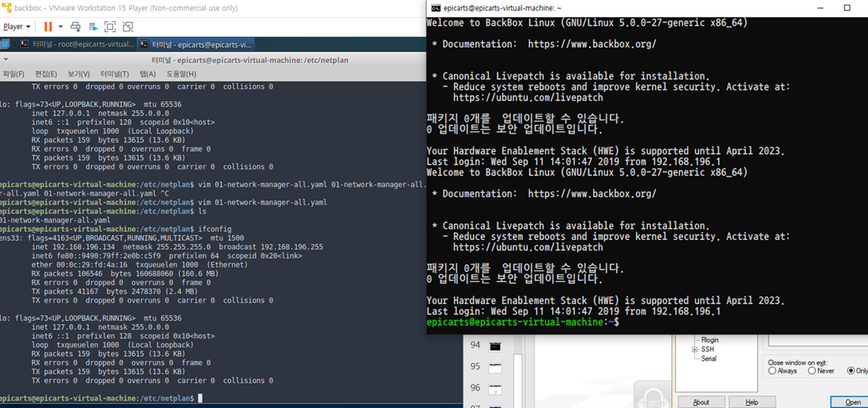Expand the SSH tree node in PuTTY

click(x=695, y=349)
